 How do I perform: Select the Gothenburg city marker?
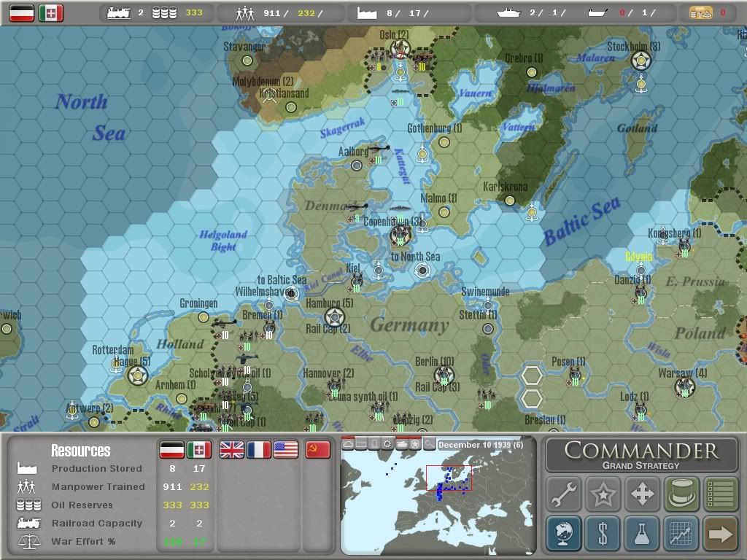pyautogui.click(x=444, y=141)
